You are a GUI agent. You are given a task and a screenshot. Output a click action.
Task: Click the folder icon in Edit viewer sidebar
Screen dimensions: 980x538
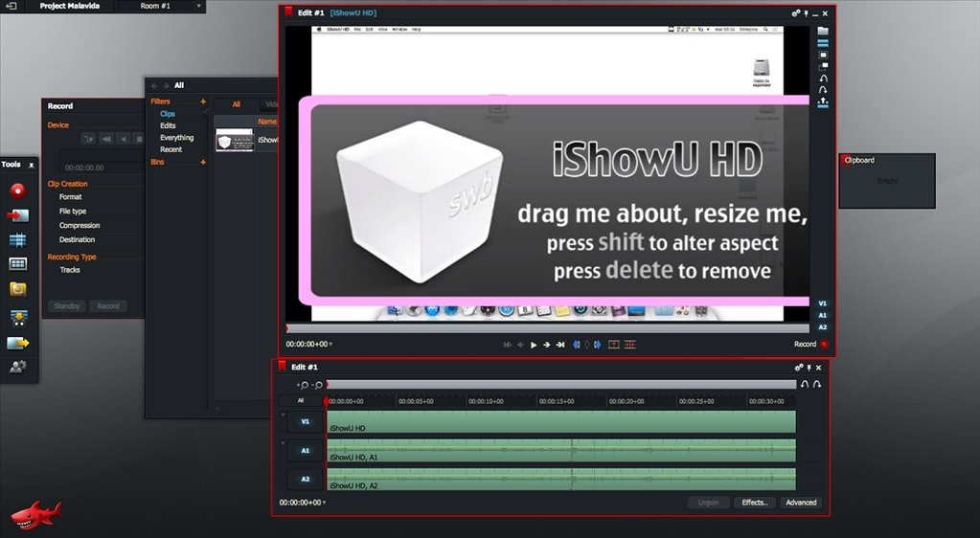[823, 31]
